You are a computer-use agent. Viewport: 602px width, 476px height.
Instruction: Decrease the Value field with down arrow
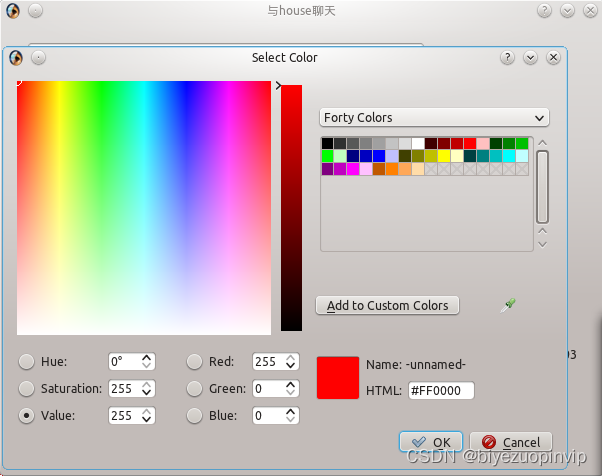[146, 420]
